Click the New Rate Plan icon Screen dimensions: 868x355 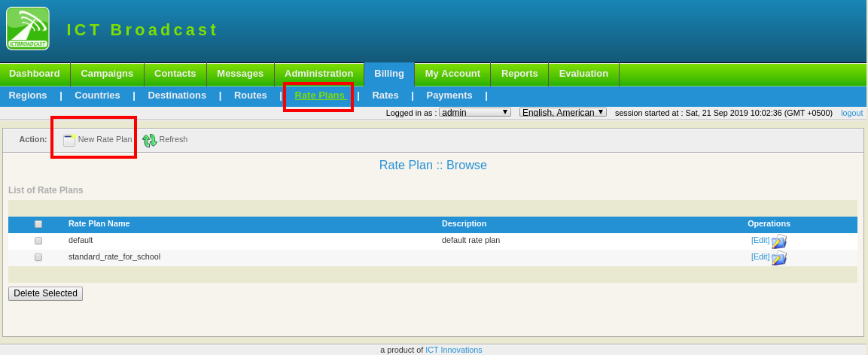[x=69, y=140]
